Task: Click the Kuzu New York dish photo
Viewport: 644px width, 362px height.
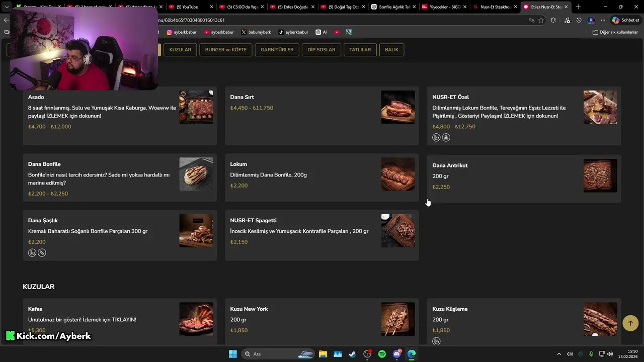Action: (398, 319)
